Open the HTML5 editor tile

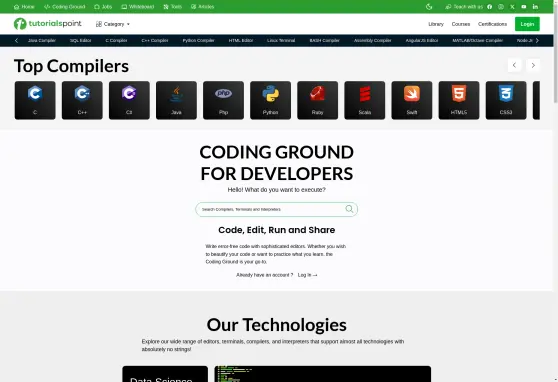[459, 100]
